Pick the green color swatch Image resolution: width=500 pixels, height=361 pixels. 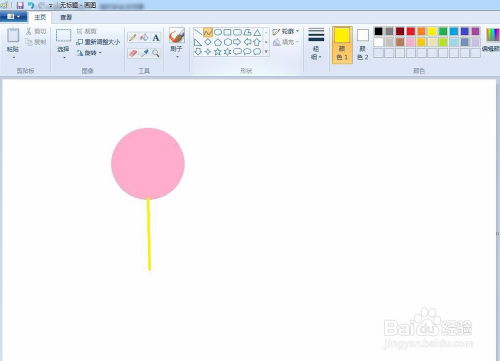click(x=443, y=31)
